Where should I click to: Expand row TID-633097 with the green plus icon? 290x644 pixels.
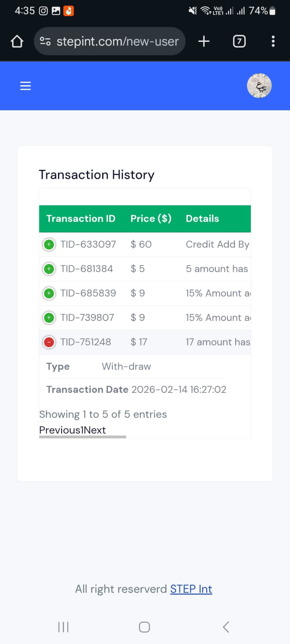tap(49, 244)
